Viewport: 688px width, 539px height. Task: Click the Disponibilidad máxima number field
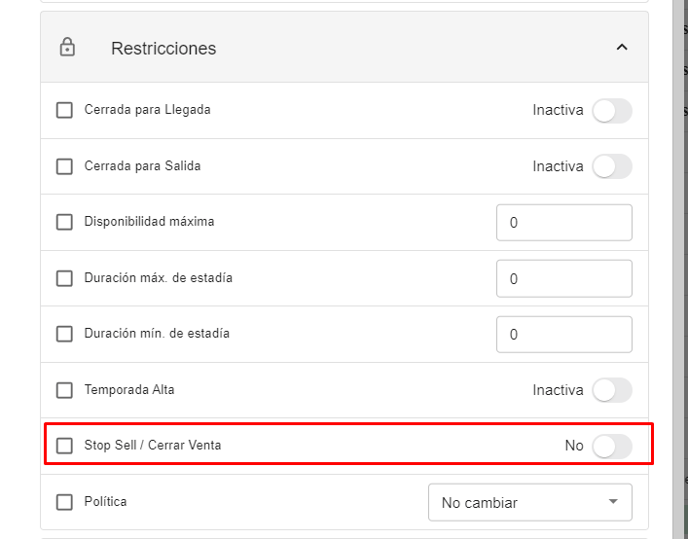pos(564,222)
